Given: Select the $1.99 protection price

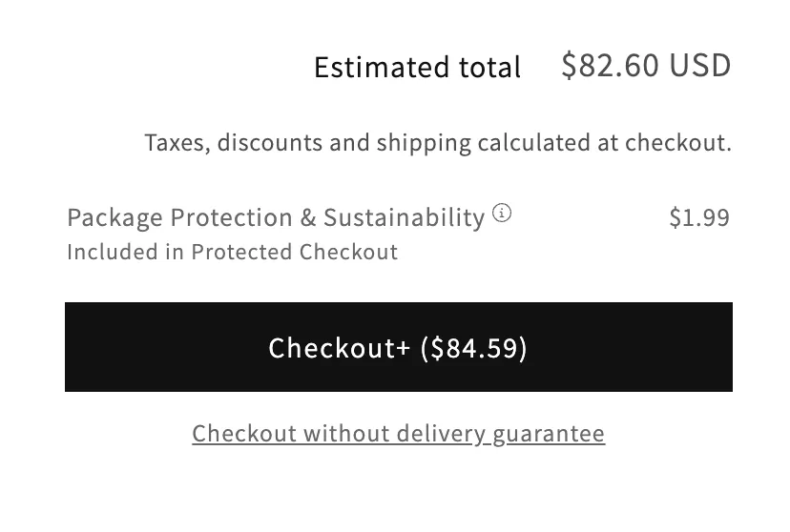Looking at the screenshot, I should point(699,217).
